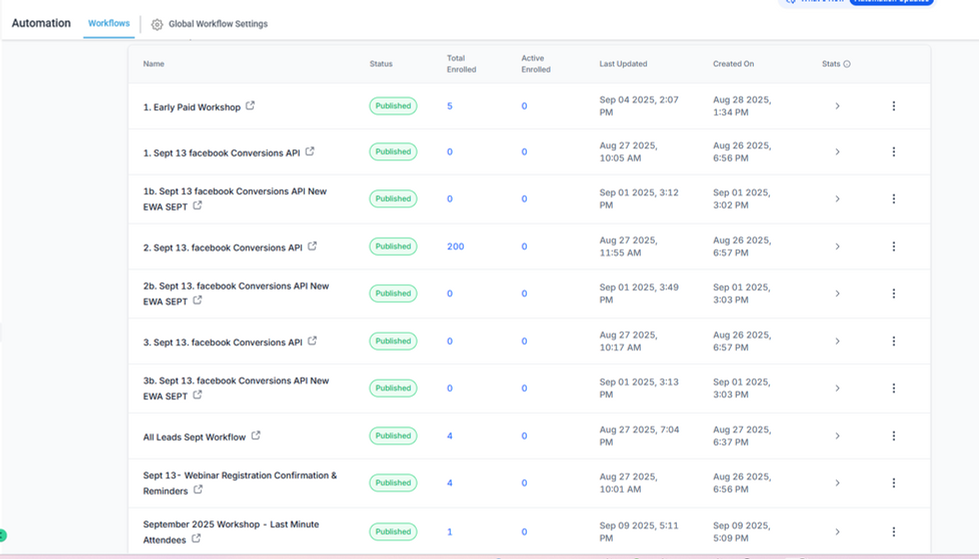Image resolution: width=979 pixels, height=559 pixels.
Task: Expand stats chevron for 3b. Sept 13. workflow
Action: (837, 388)
